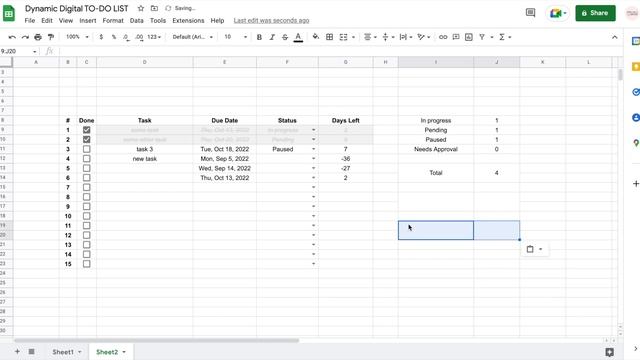Image resolution: width=640 pixels, height=360 pixels.
Task: Check Done checkbox for row 15
Action: (87, 264)
